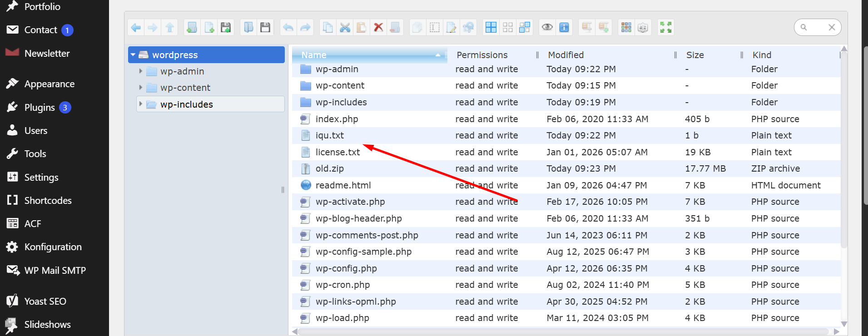Select the old.zip archive row
The width and height of the screenshot is (868, 336).
(566, 168)
